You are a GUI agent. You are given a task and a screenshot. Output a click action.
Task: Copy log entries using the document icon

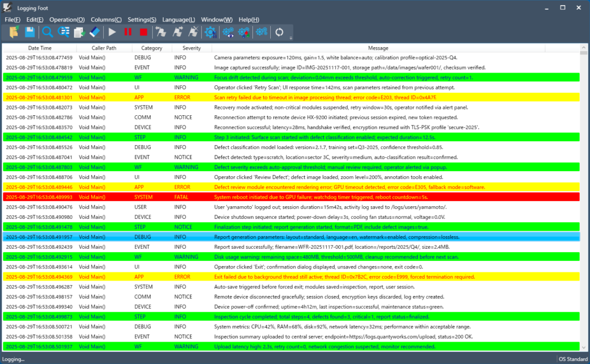80,32
